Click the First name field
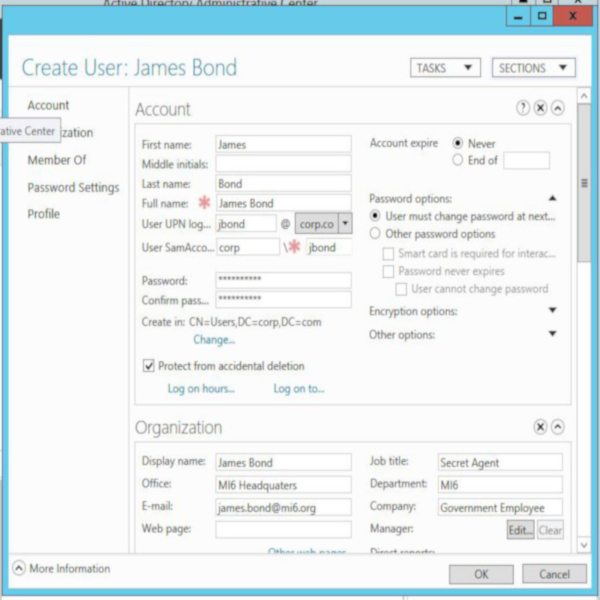The width and height of the screenshot is (600, 600). click(x=283, y=145)
